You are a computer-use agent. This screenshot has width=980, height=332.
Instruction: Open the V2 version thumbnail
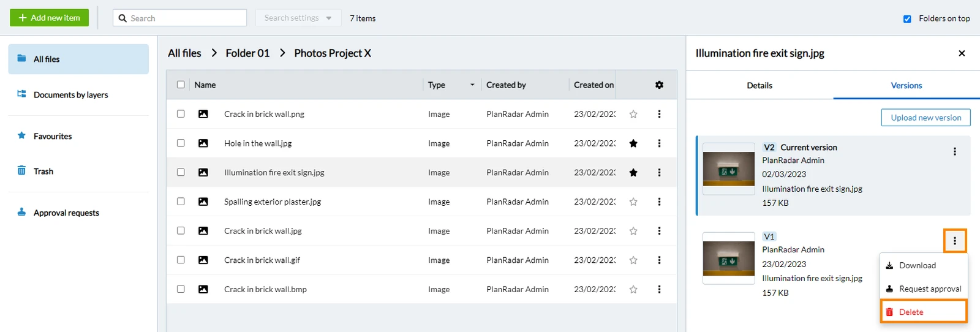(x=728, y=169)
